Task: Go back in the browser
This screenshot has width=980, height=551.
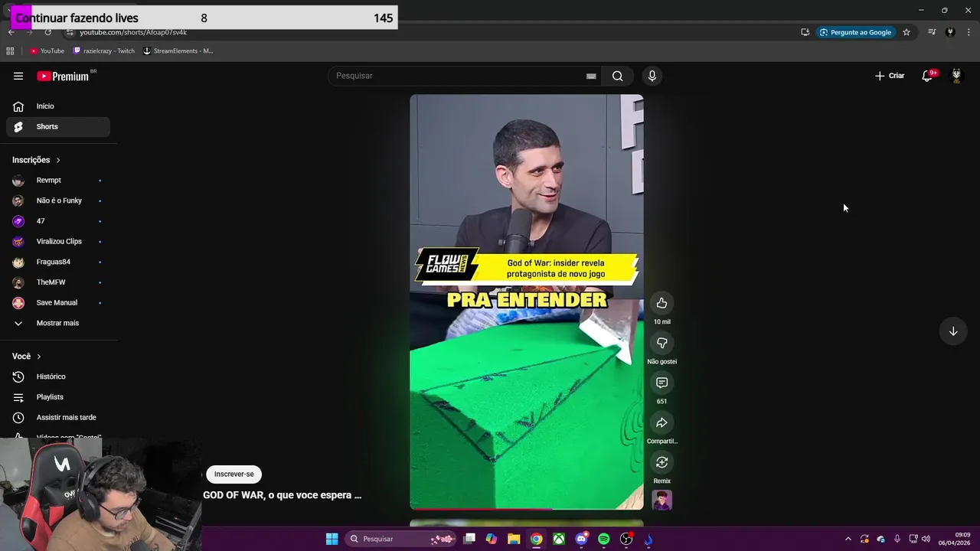Action: (x=11, y=32)
